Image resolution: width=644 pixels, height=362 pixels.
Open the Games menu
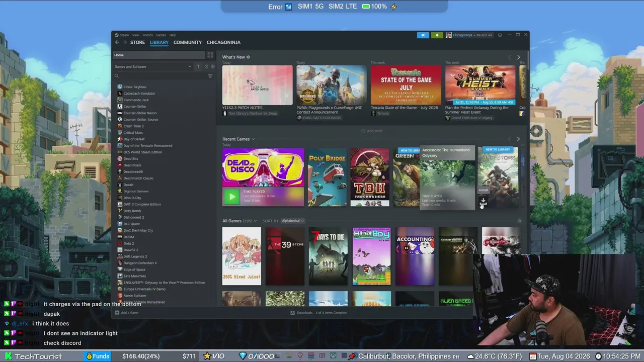click(x=161, y=35)
